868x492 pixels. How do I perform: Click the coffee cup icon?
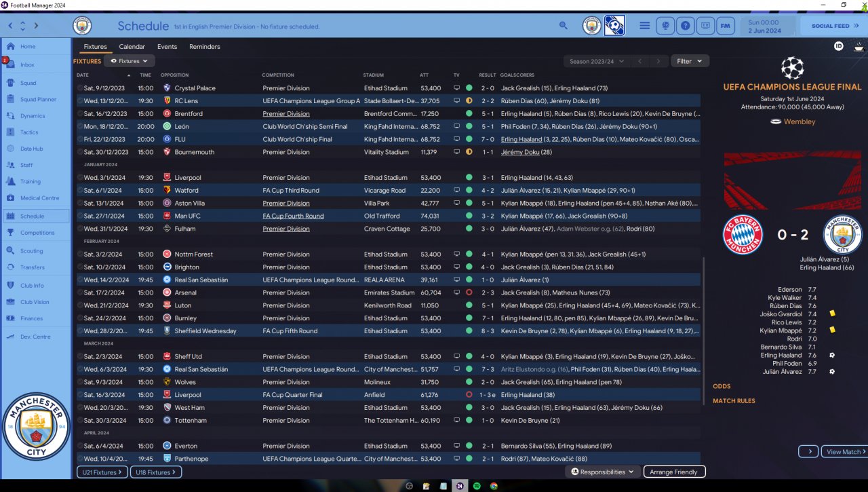point(859,47)
